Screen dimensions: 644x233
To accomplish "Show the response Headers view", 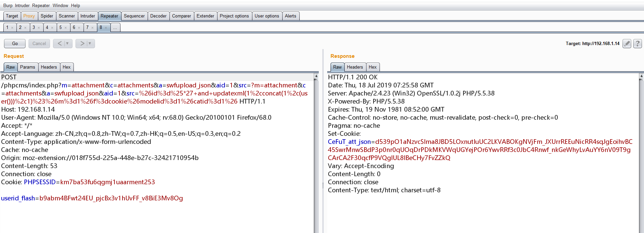I will 355,67.
